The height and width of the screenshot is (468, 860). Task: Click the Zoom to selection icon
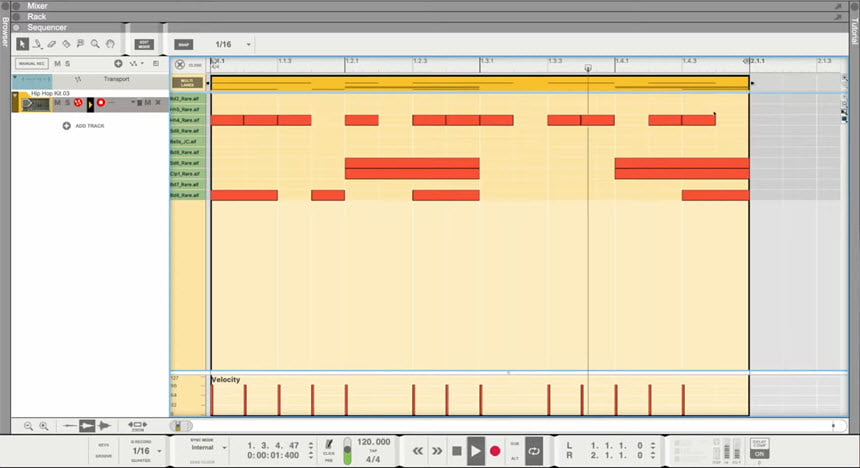[x=137, y=426]
